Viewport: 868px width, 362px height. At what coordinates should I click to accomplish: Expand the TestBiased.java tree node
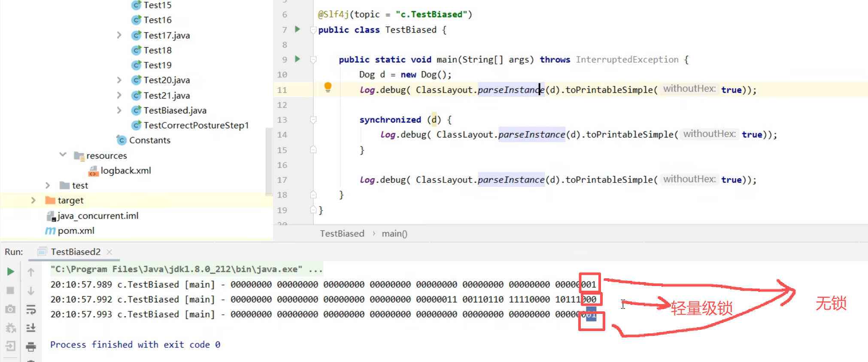pyautogui.click(x=119, y=110)
